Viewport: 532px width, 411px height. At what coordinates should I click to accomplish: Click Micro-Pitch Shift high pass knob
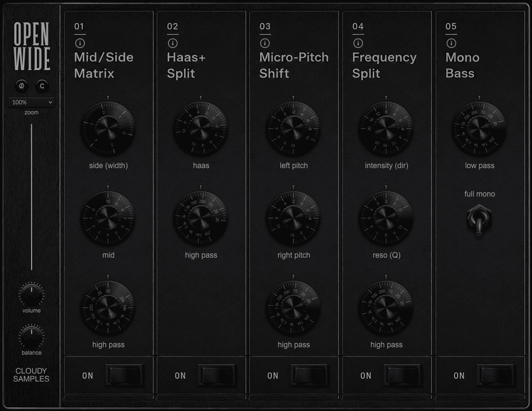[x=293, y=308]
